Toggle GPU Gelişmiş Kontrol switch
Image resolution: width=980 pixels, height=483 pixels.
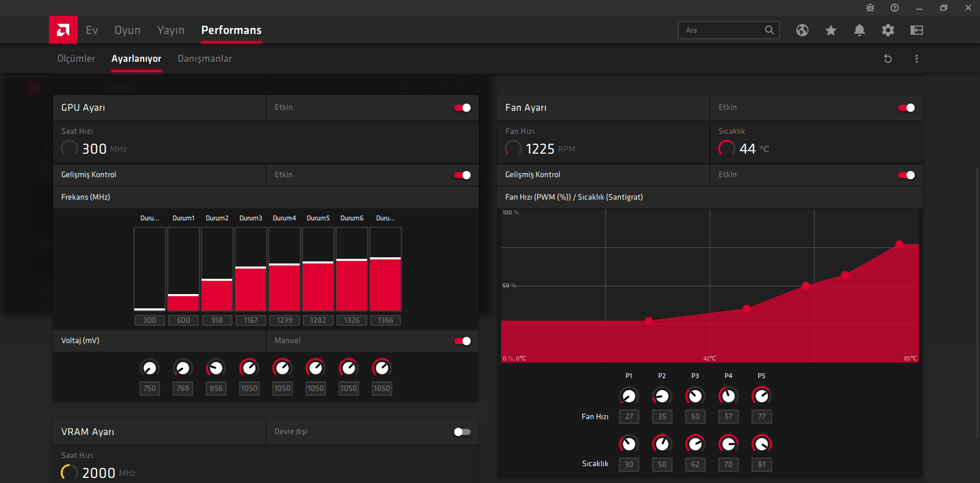point(462,175)
